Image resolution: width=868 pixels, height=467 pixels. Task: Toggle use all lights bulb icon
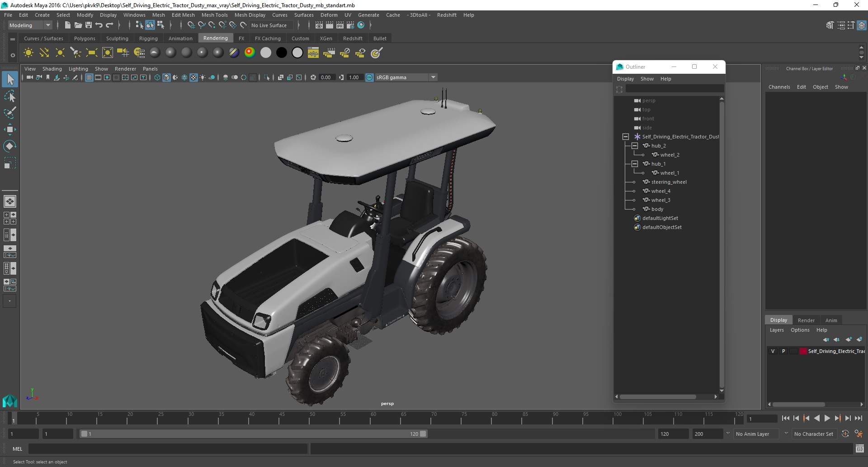tap(203, 77)
